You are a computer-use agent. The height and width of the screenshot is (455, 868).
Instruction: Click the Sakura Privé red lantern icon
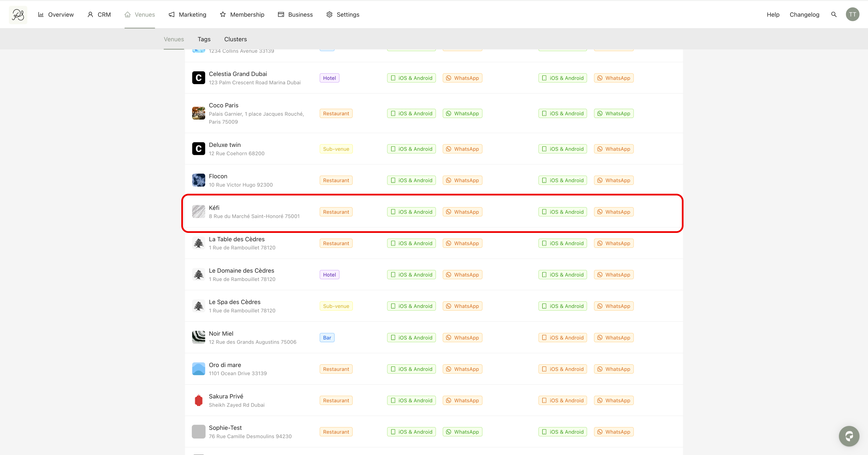pos(199,400)
